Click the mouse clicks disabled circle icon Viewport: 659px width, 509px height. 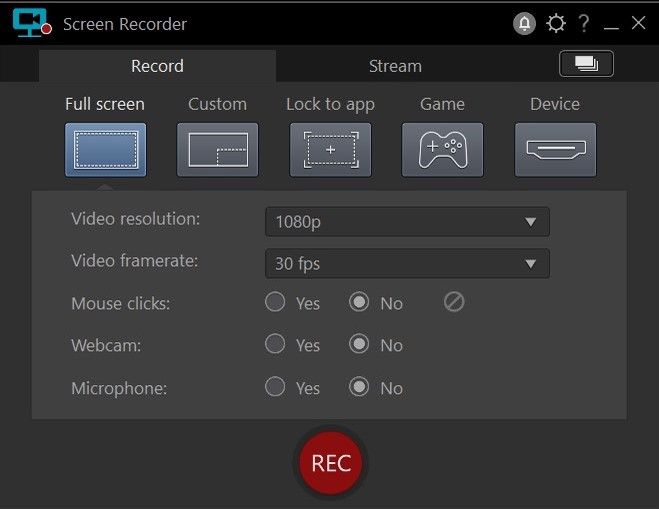pos(454,302)
